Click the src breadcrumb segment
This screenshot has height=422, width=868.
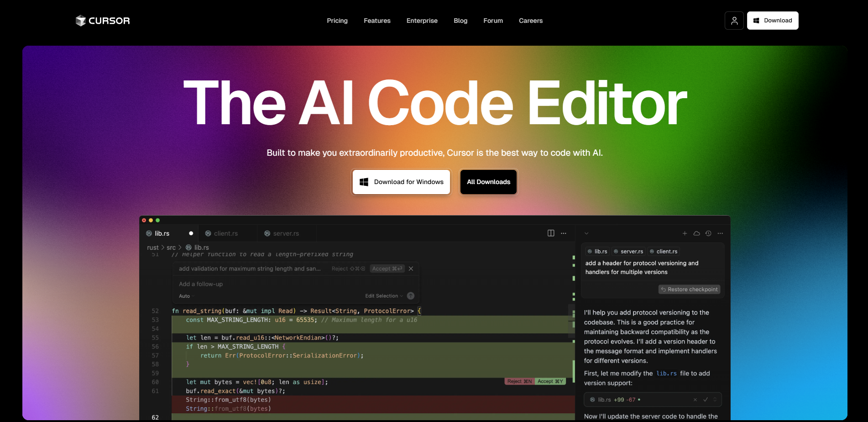tap(171, 248)
